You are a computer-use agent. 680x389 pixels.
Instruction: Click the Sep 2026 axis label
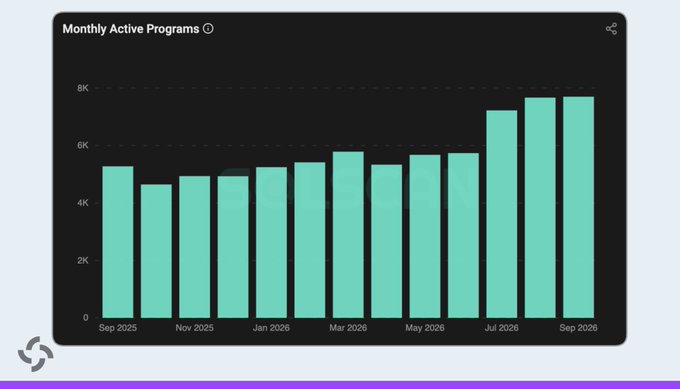click(578, 328)
